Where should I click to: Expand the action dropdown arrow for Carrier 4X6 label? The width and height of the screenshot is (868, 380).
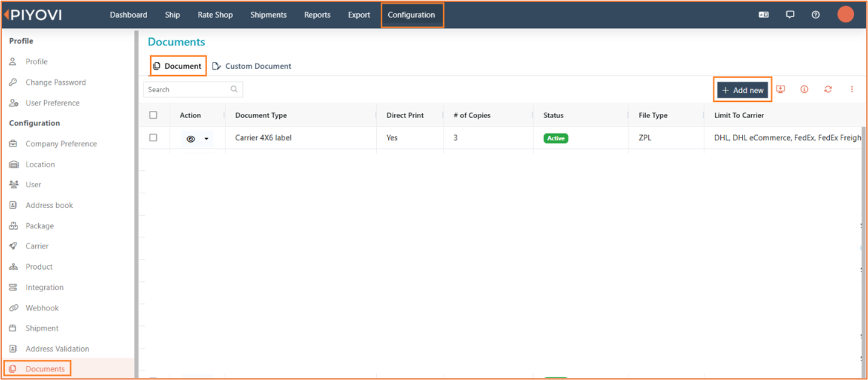(x=207, y=139)
